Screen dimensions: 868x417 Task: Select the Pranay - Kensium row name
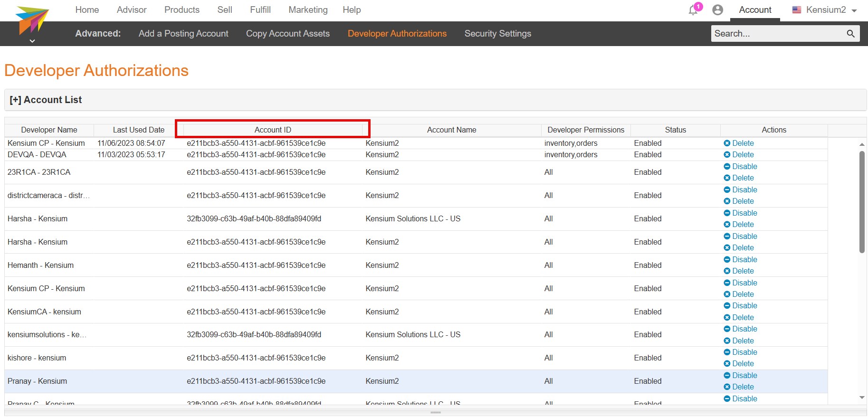click(x=37, y=381)
